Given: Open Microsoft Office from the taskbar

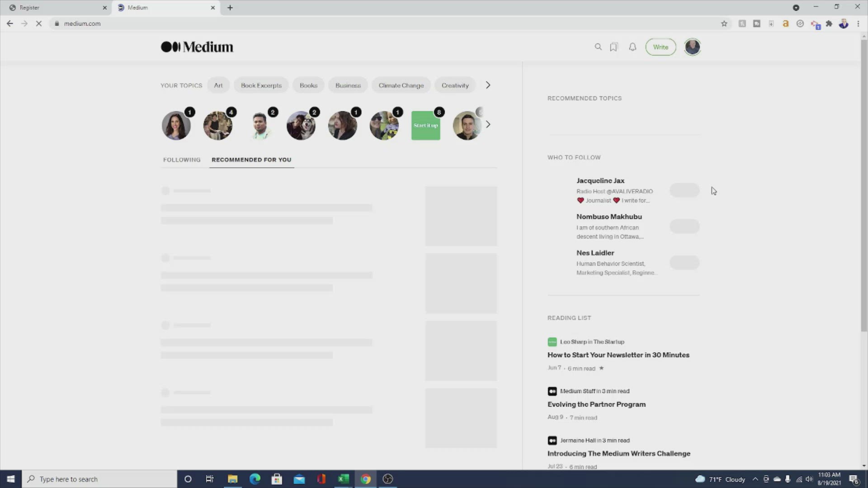Looking at the screenshot, I should (x=321, y=479).
